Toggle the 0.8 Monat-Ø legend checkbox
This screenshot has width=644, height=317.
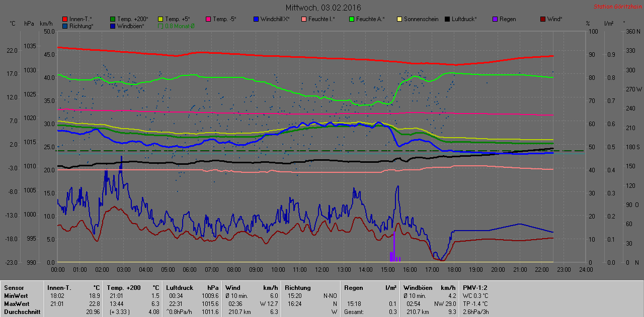click(x=160, y=26)
